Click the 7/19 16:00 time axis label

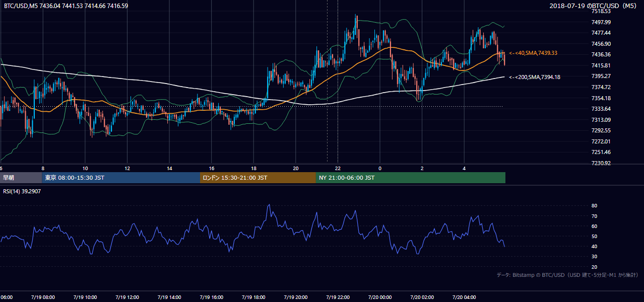click(211, 297)
